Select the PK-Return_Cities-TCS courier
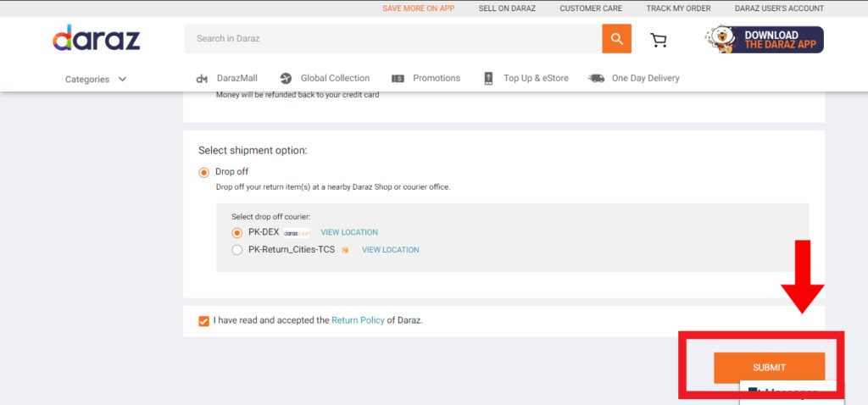868x405 pixels. click(237, 250)
